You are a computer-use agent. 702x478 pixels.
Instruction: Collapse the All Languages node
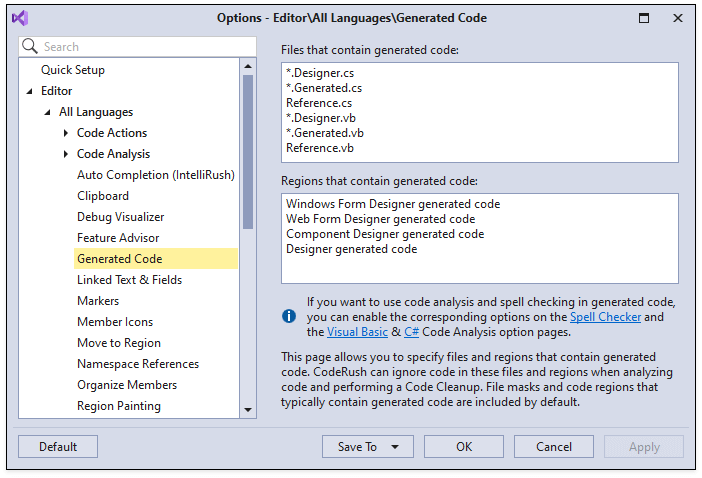48,112
